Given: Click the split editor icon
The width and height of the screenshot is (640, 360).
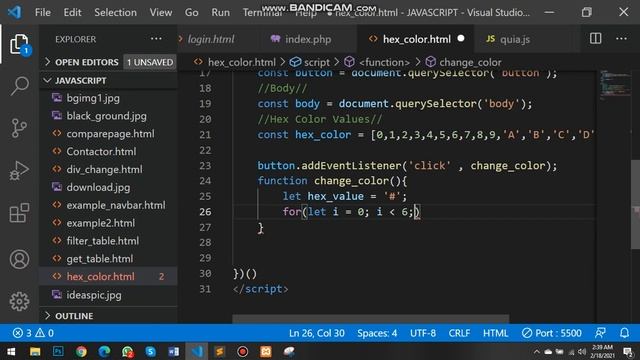Looking at the screenshot, I should [x=596, y=39].
